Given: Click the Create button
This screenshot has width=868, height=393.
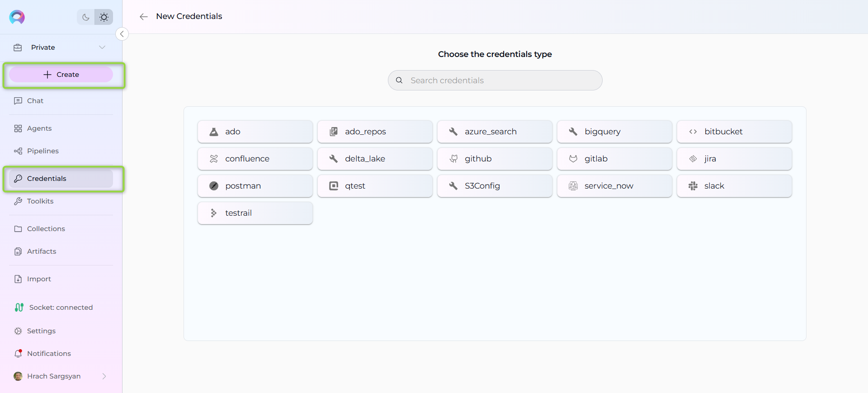Looking at the screenshot, I should [61, 75].
